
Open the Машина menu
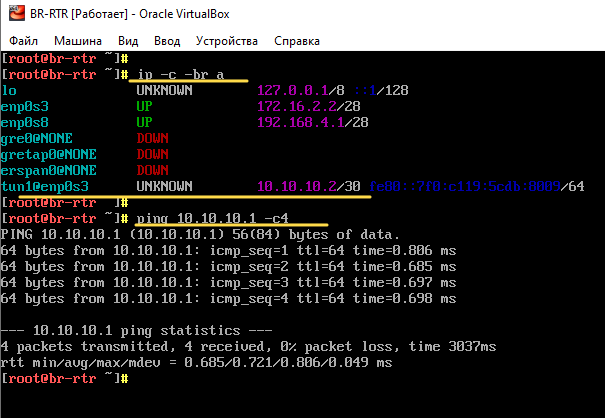pos(77,41)
